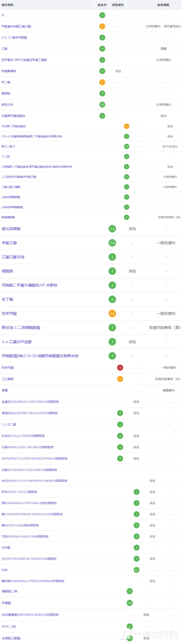Open 金盏花(CALENDULA OFFICINALIS) extract link
Image resolution: width=182 pixels, height=644 pixels.
(x=30, y=402)
